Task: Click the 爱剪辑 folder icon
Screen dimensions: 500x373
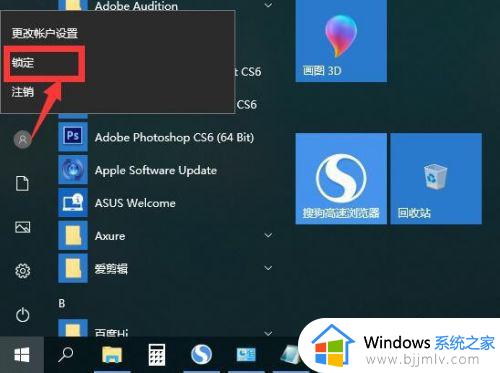Action: [x=73, y=268]
